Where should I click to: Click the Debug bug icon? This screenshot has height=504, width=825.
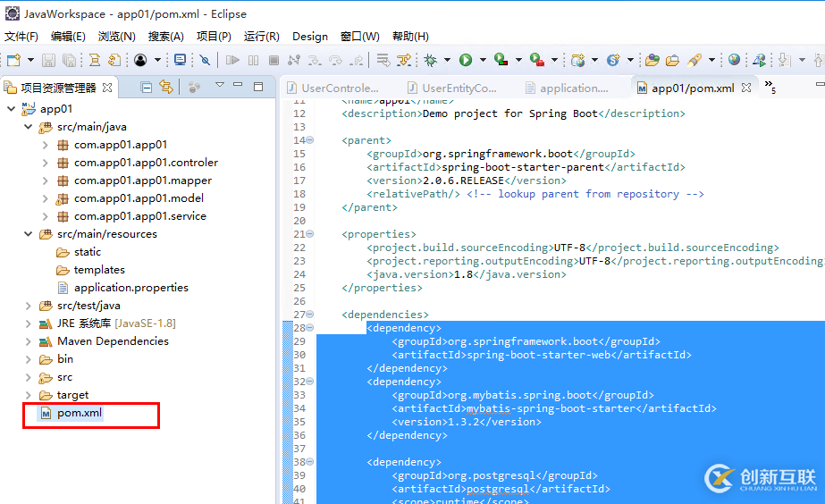click(x=431, y=60)
